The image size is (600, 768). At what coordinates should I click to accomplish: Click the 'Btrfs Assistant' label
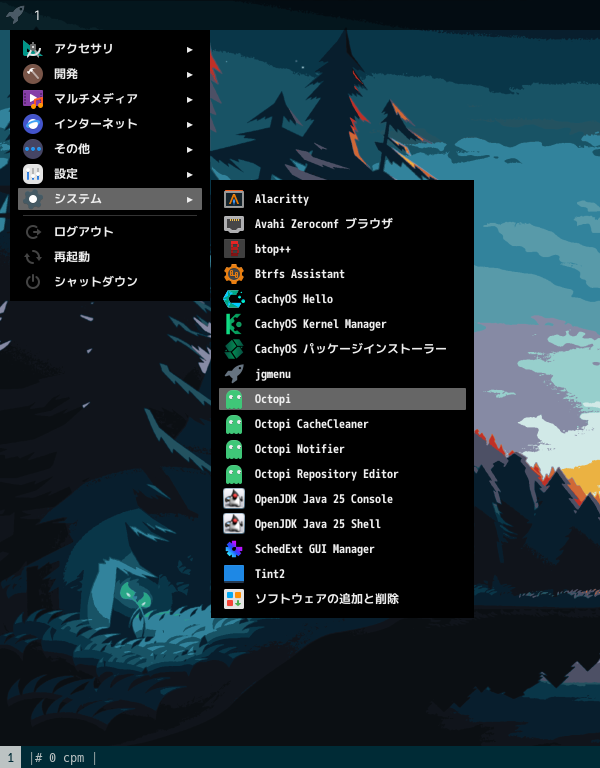click(x=299, y=274)
